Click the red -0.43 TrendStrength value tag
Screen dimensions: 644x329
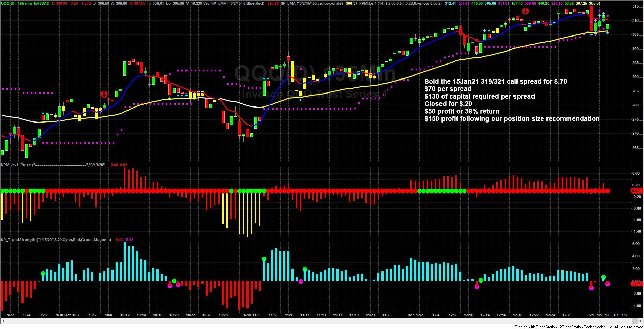point(636,284)
